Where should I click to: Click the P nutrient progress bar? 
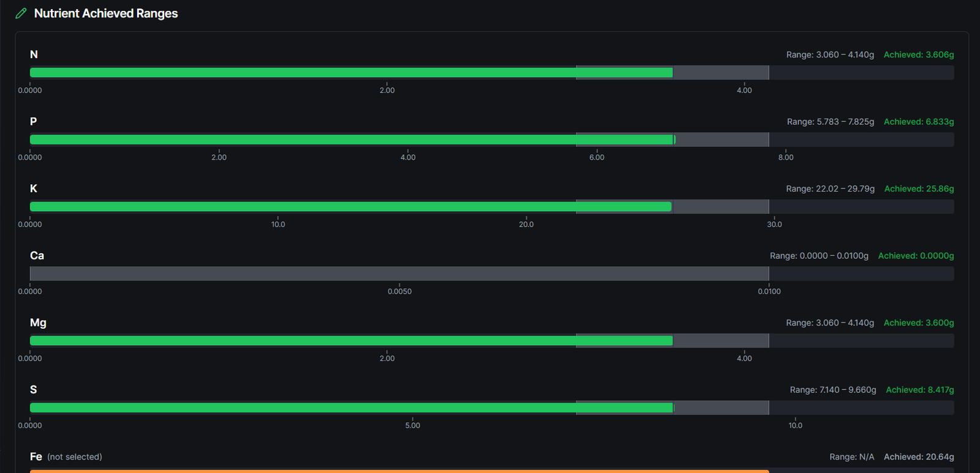492,140
